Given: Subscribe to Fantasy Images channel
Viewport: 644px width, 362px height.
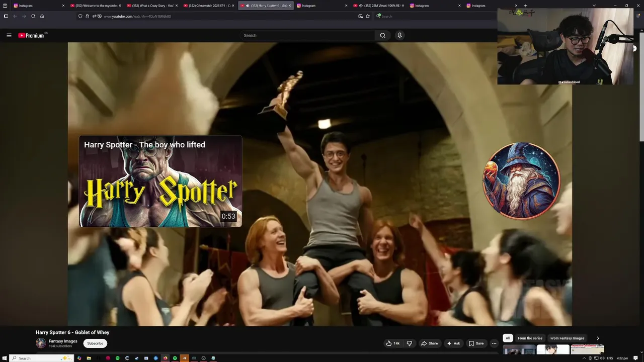Looking at the screenshot, I should [95, 343].
